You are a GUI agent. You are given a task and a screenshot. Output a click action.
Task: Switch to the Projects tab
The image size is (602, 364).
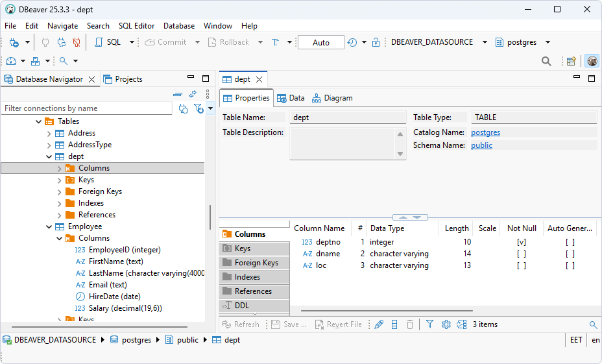pyautogui.click(x=123, y=79)
